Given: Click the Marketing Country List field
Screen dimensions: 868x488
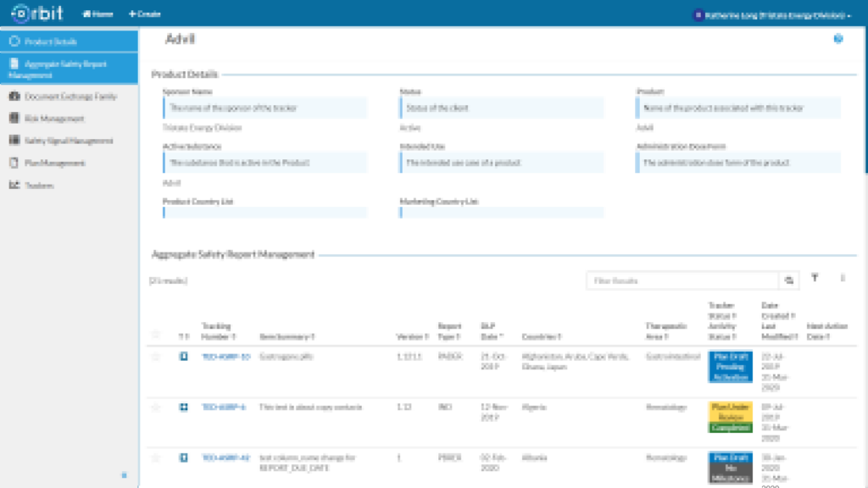Looking at the screenshot, I should (x=502, y=213).
